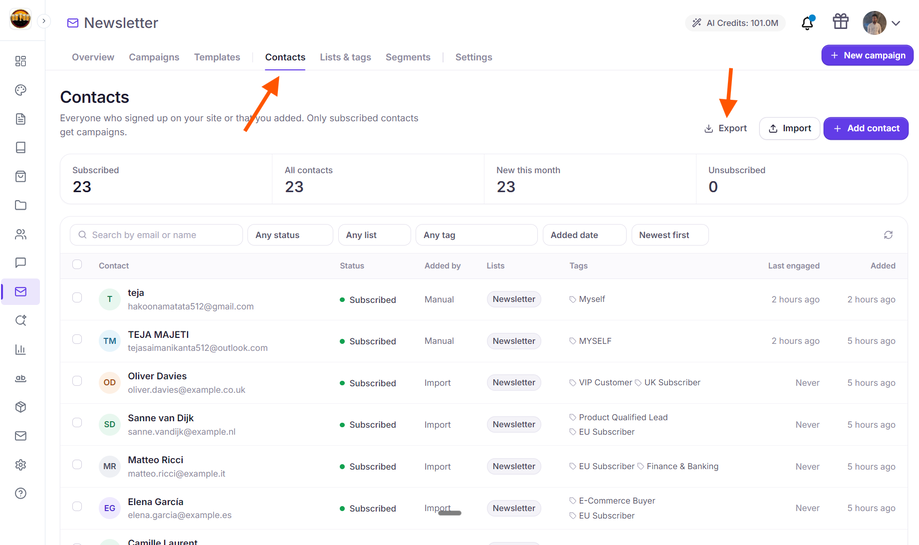Select the active newsletter envelope sidebar icon
This screenshot has height=545, width=919.
click(x=21, y=291)
